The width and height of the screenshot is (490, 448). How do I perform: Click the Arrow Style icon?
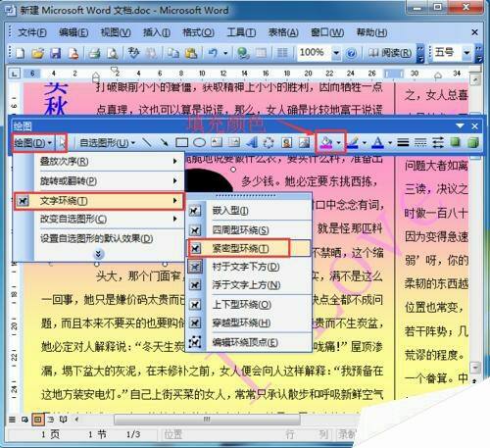[438, 142]
